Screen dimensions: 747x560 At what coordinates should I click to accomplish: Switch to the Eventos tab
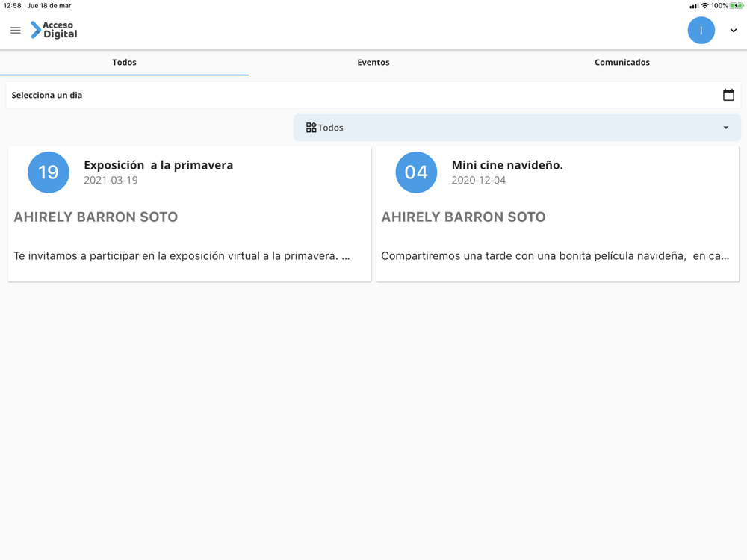[373, 63]
